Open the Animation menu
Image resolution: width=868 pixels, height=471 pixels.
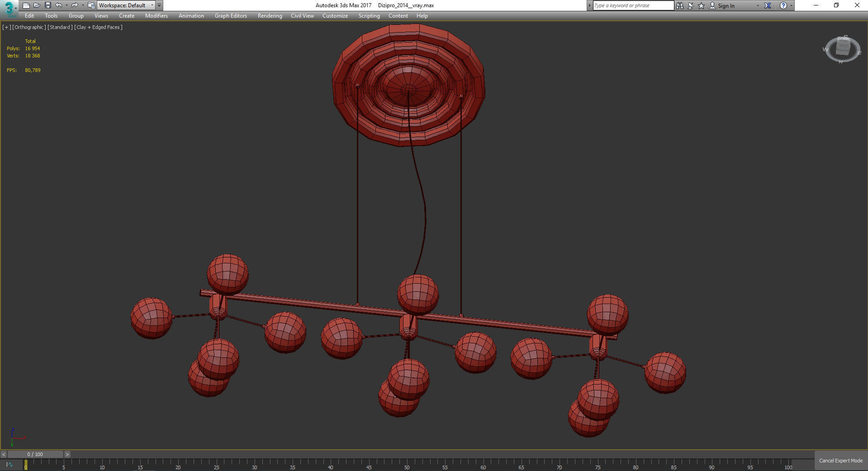tap(191, 16)
